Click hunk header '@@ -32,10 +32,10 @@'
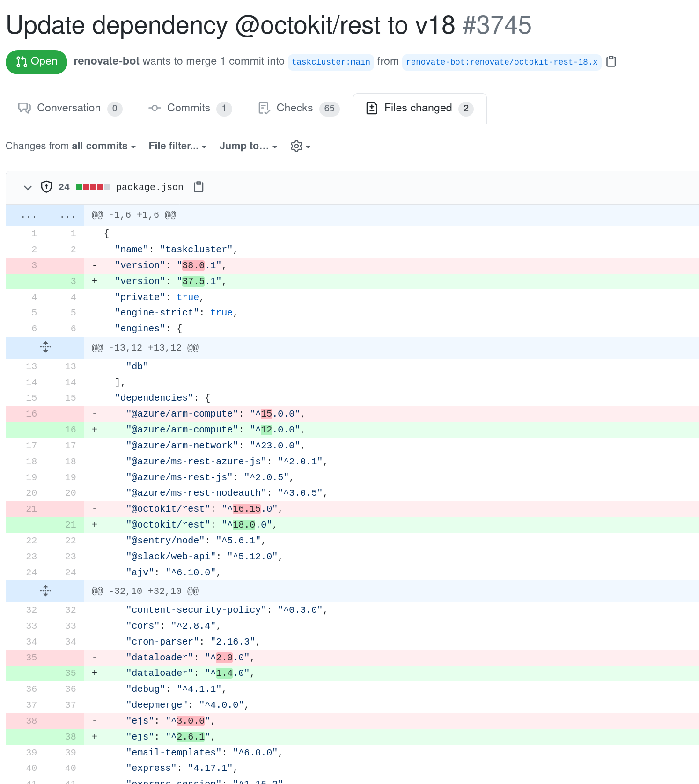 (x=145, y=591)
